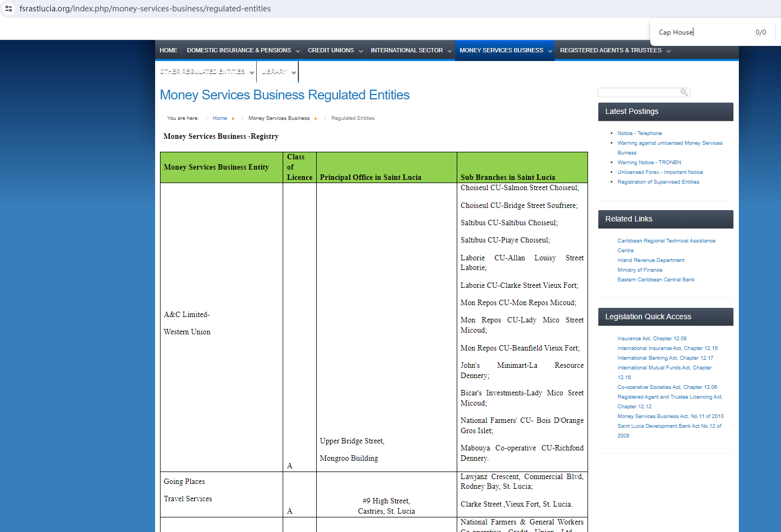Viewport: 781px width, 532px height.
Task: Click the Home breadcrumb link
Action: (219, 118)
